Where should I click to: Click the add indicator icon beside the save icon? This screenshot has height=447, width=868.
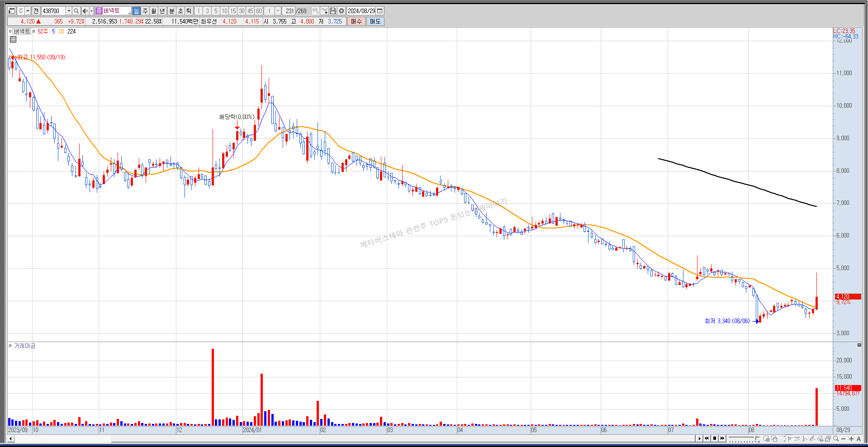click(324, 11)
